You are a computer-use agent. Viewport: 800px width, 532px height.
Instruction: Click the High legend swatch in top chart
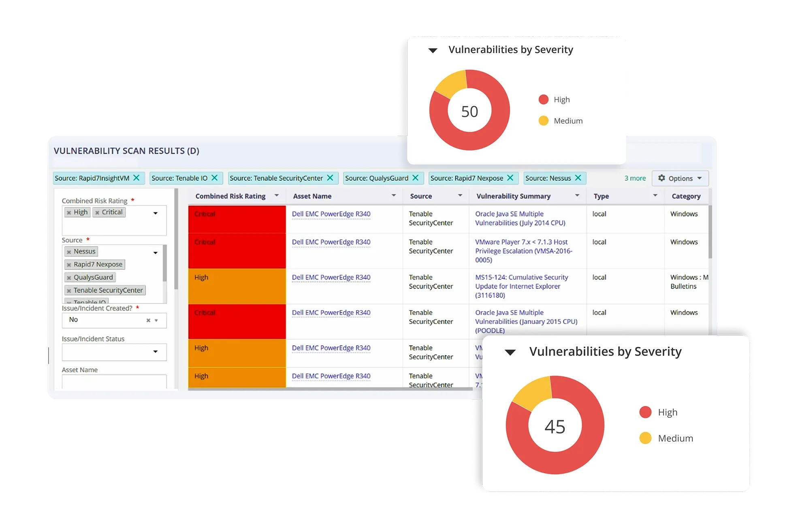(544, 100)
